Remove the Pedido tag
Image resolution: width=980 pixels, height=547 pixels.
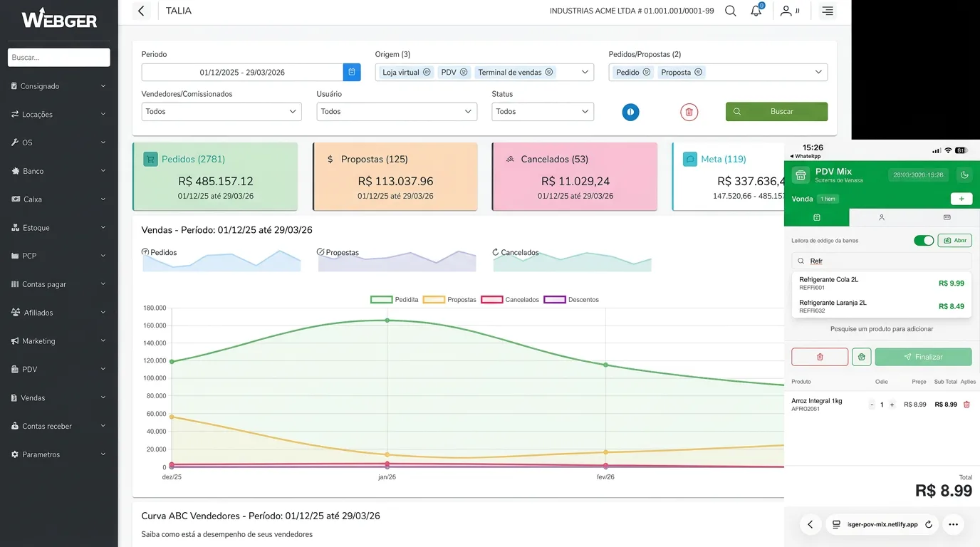coord(647,72)
